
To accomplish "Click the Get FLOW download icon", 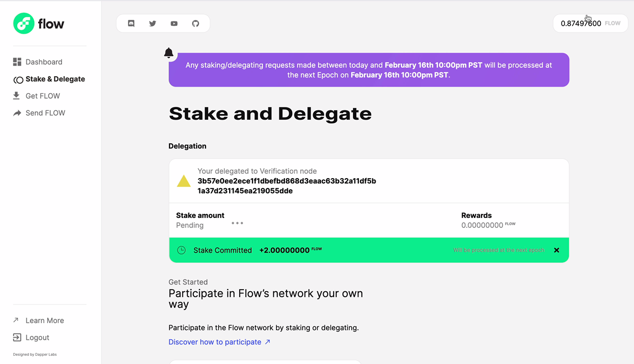I will tap(16, 96).
